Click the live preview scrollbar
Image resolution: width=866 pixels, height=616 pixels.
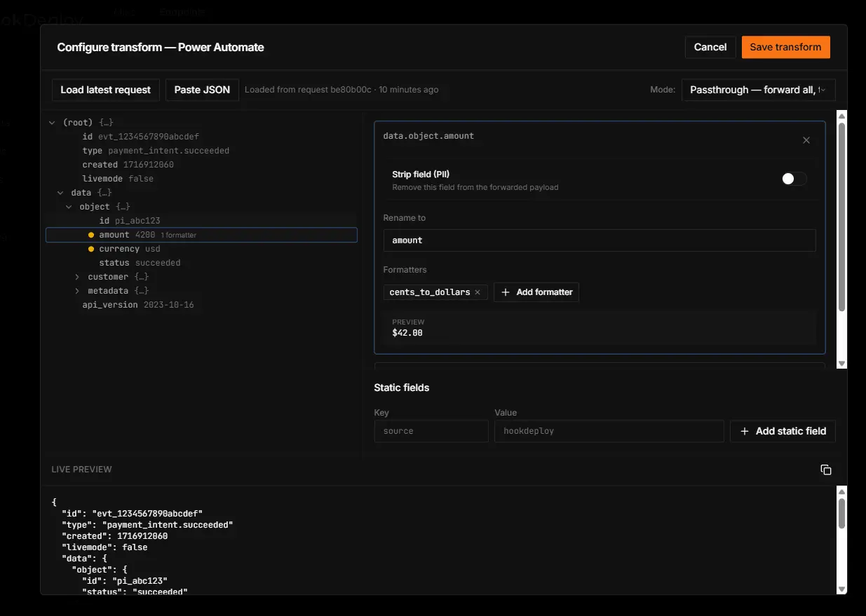(x=842, y=513)
